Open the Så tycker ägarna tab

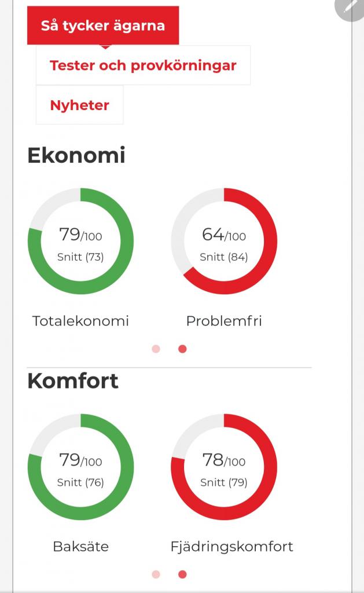(103, 25)
